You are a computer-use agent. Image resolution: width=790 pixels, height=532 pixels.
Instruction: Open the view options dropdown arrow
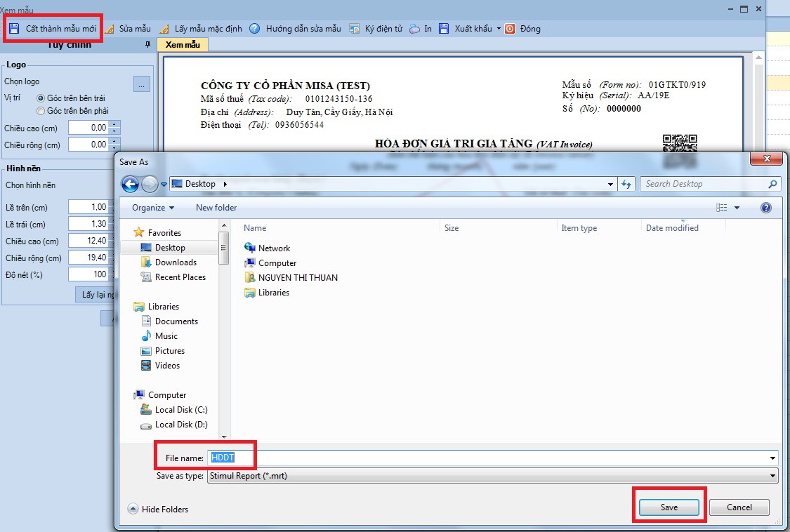(x=737, y=208)
